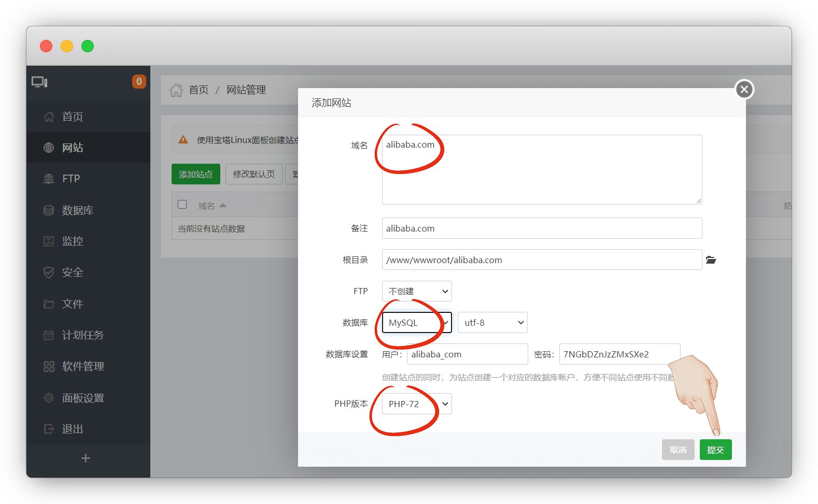Open the MySQL database type dropdown

click(417, 323)
